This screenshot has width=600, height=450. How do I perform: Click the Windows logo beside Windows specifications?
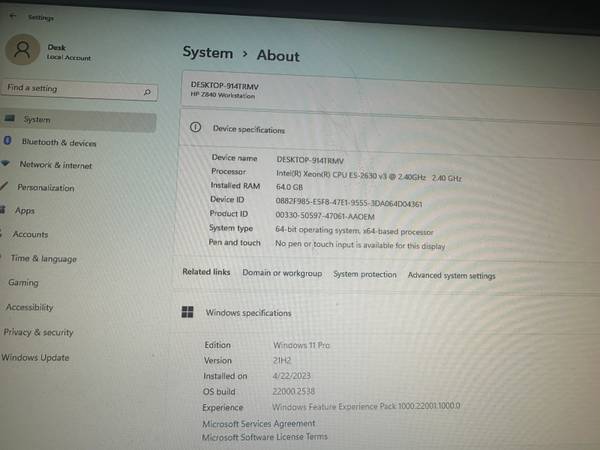tap(187, 312)
